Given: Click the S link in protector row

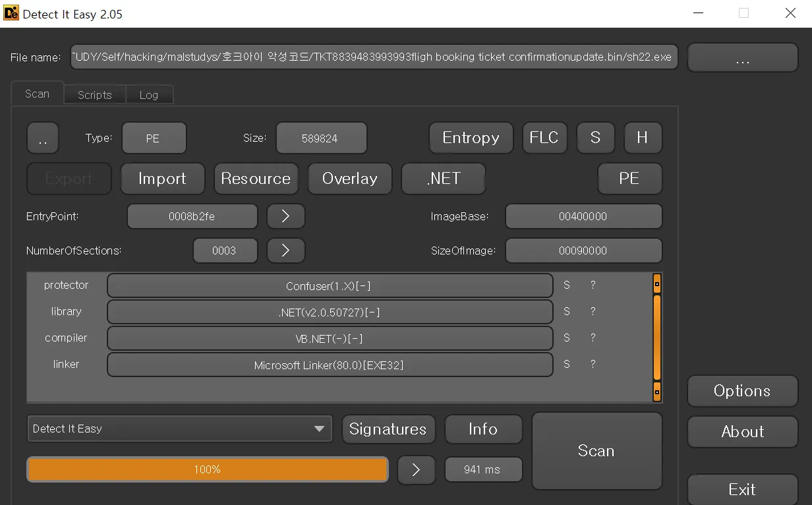Looking at the screenshot, I should tap(567, 285).
